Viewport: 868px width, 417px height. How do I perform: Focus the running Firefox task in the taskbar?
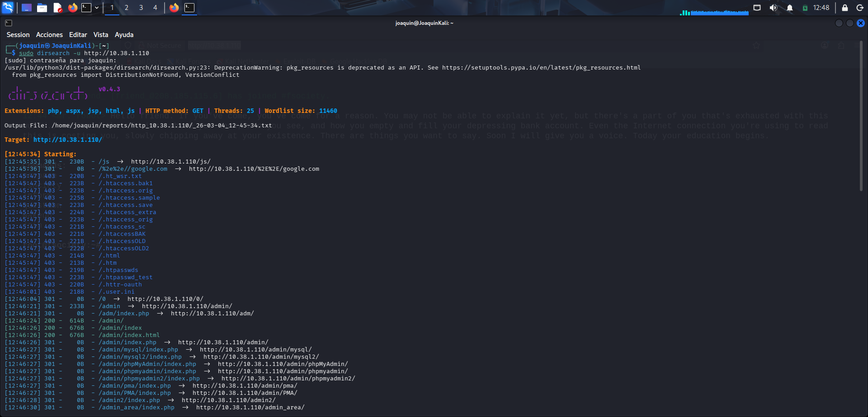(174, 7)
